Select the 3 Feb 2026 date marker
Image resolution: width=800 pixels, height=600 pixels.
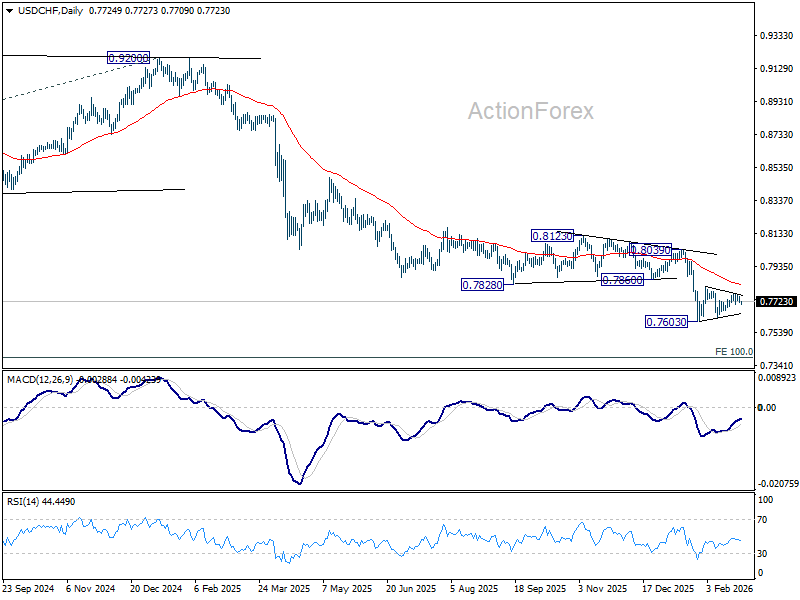pos(729,588)
